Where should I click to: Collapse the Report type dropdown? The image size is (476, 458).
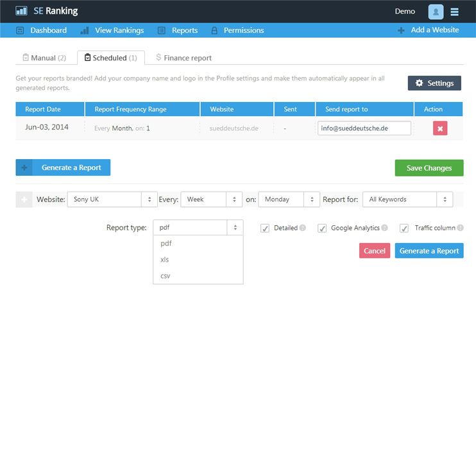click(x=198, y=227)
